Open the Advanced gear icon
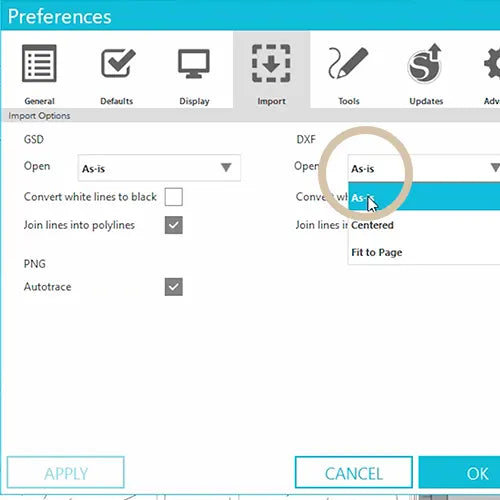The height and width of the screenshot is (500, 500). click(492, 63)
